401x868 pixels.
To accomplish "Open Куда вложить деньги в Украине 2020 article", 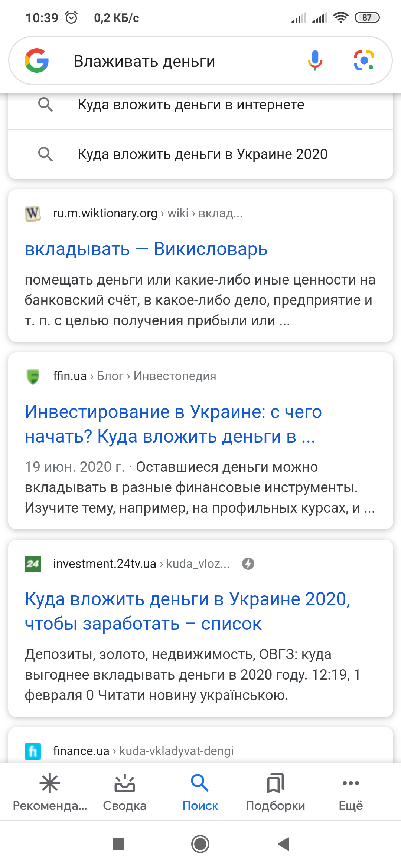I will (187, 611).
